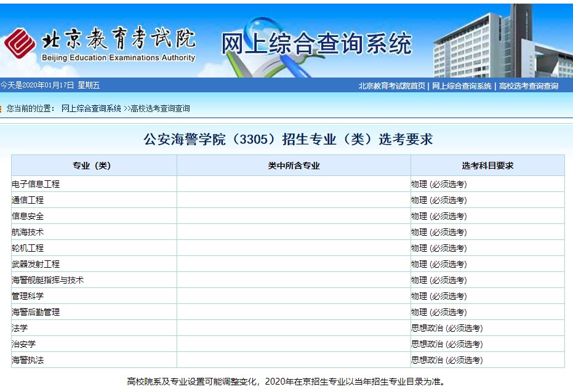Click the date text 今天是2020年01月17日 星期五
Screen dimensions: 573x392
tap(50, 86)
